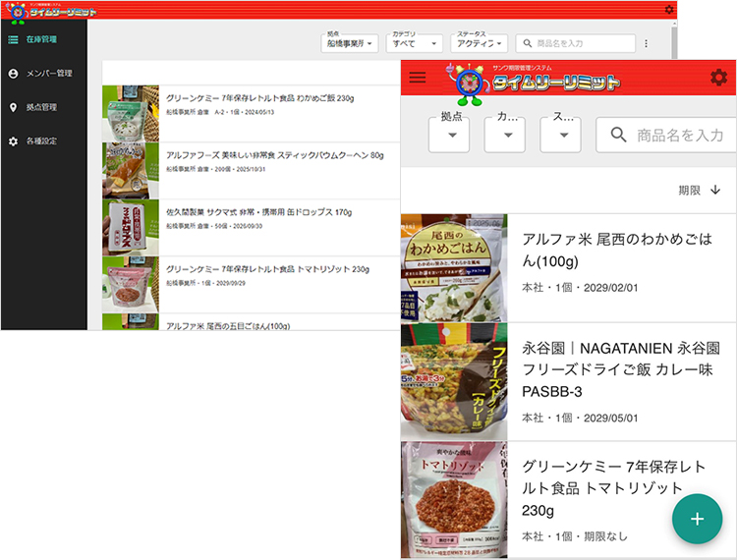737x560 pixels.
Task: Click thumbnail of サクマ式 缶ドロップス item
Action: click(x=131, y=227)
